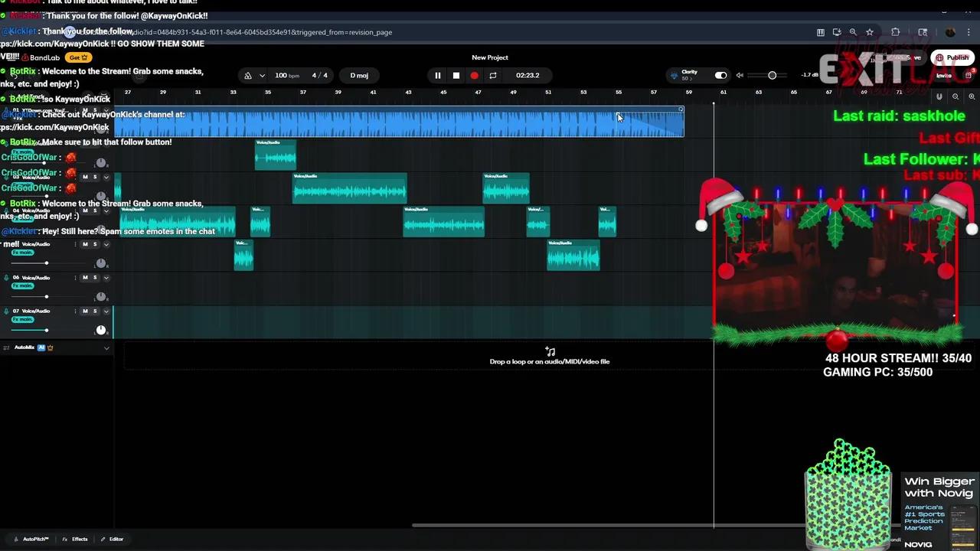Image resolution: width=980 pixels, height=551 pixels.
Task: Solo track 05 Voice/Audio
Action: 95,244
